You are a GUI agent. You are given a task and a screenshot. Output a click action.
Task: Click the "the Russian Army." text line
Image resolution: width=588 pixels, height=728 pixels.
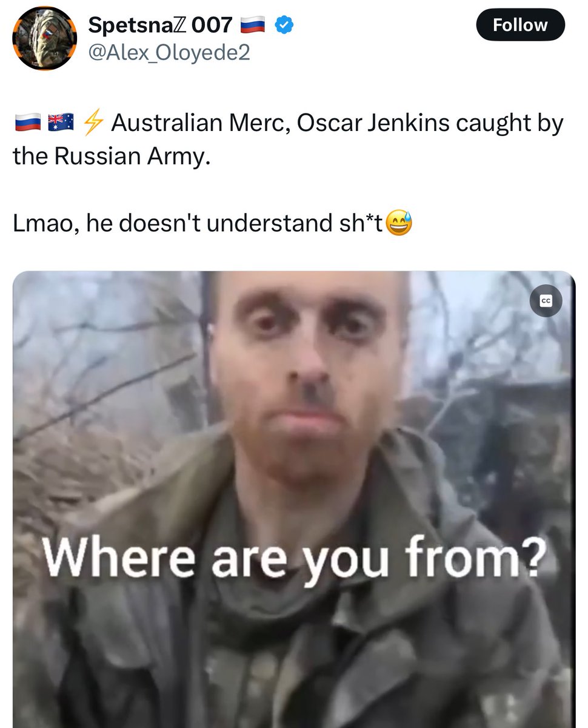pos(112,156)
